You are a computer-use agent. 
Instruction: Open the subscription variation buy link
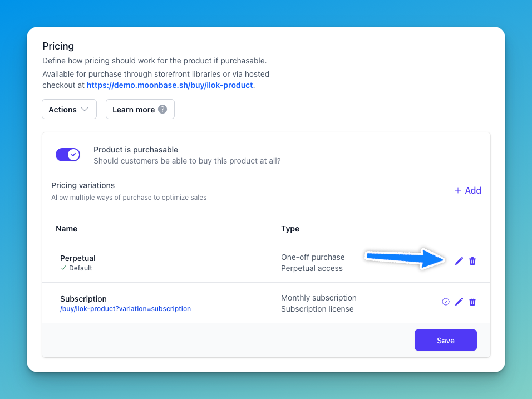click(x=125, y=309)
